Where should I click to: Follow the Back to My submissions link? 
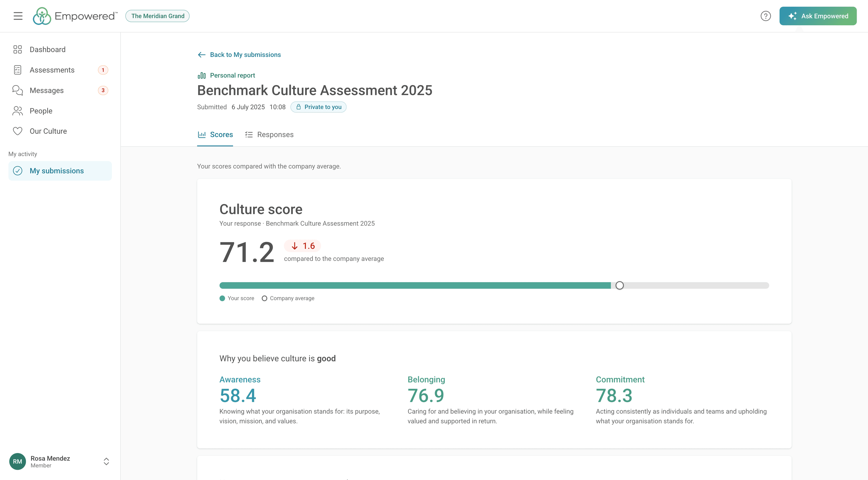(x=239, y=54)
